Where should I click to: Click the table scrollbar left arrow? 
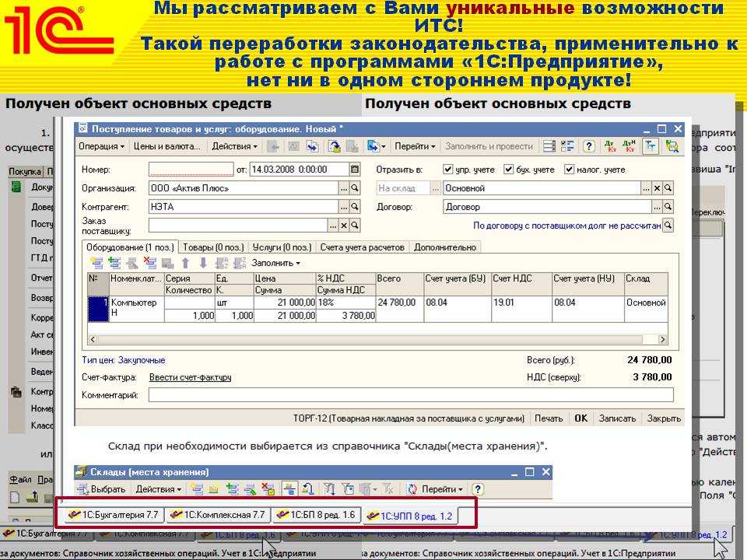(93, 340)
